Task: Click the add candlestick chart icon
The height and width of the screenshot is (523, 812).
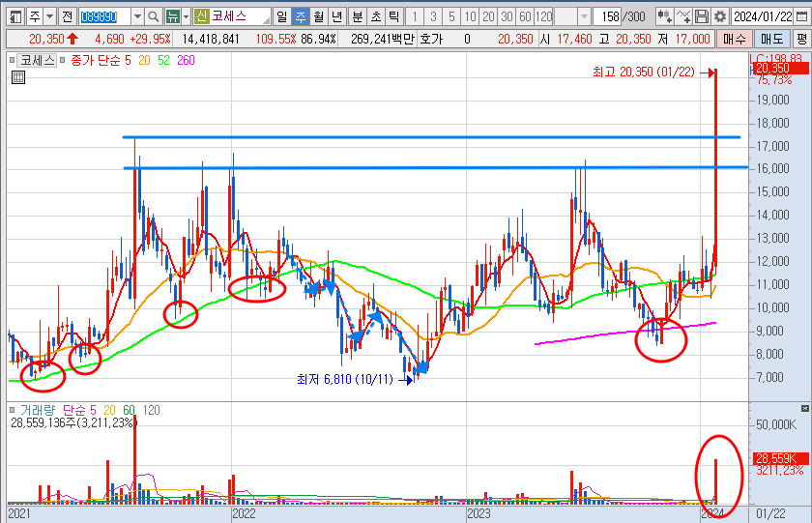Action: click(665, 17)
